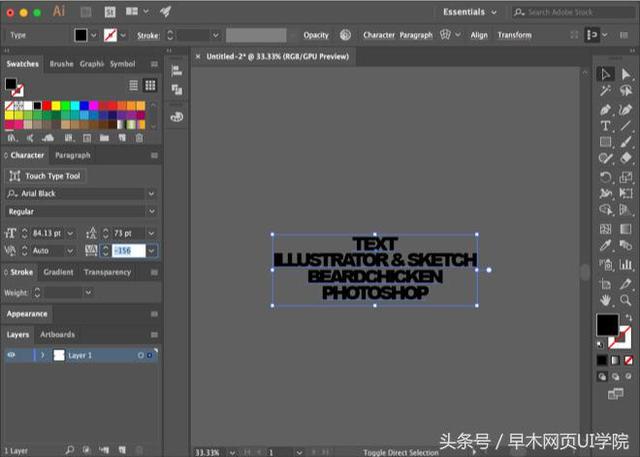Activate the Zoom tool
This screenshot has height=457, width=640.
click(625, 300)
